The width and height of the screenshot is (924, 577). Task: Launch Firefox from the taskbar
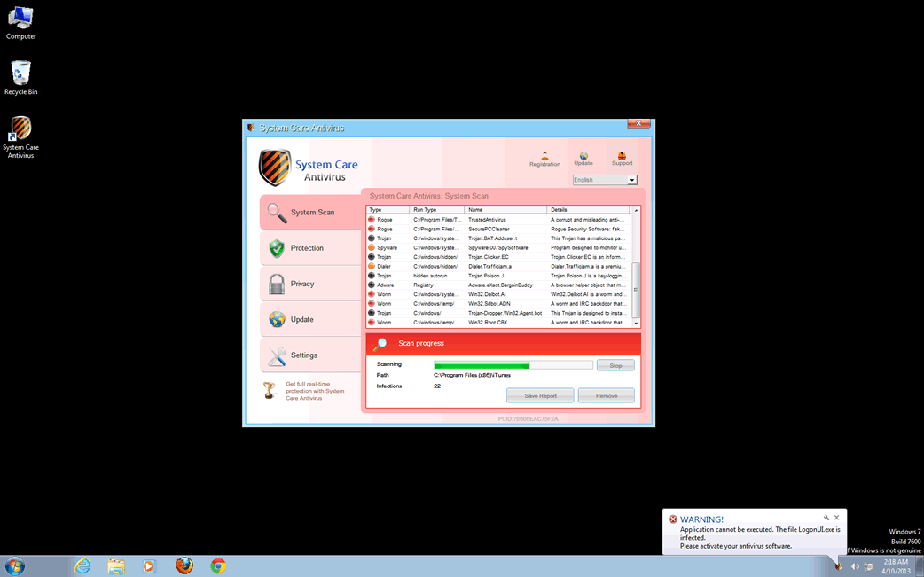(x=184, y=565)
